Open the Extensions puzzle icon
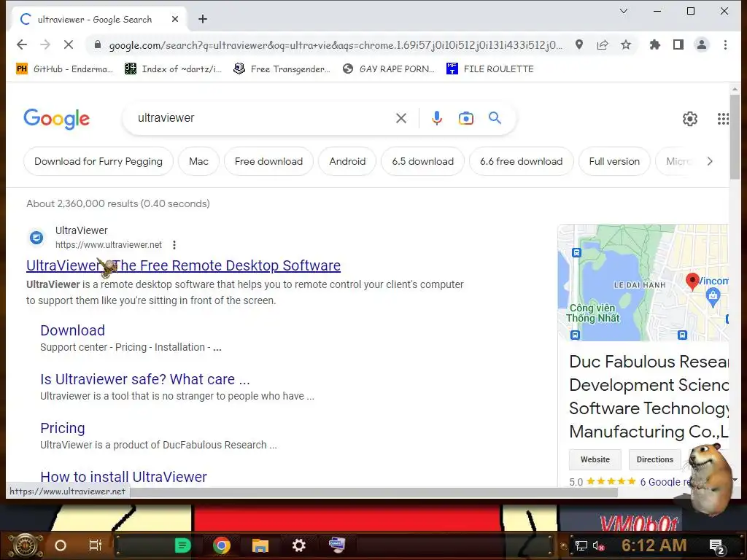 (655, 44)
